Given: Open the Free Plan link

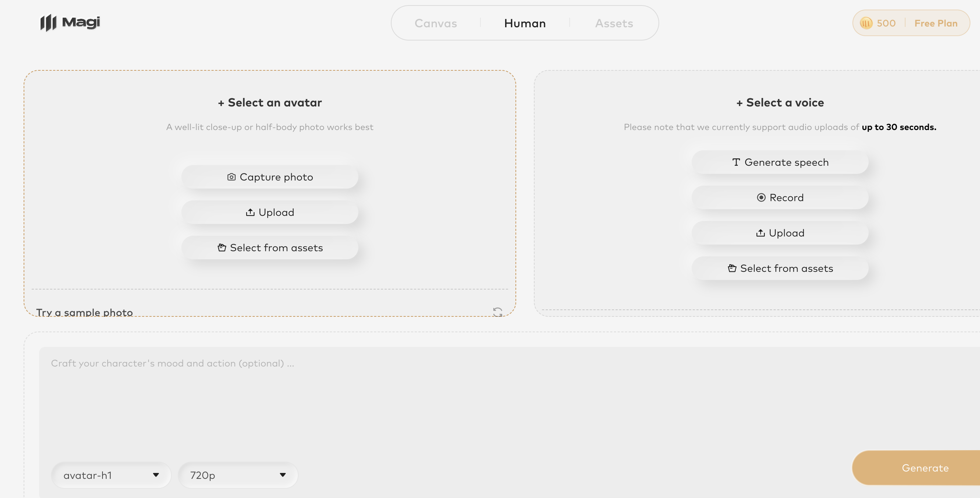Looking at the screenshot, I should pyautogui.click(x=935, y=23).
